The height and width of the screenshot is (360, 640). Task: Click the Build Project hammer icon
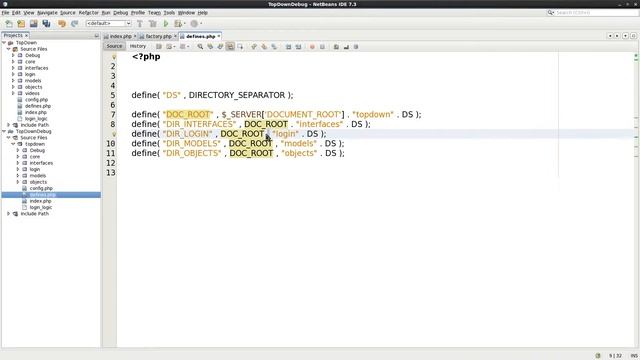(140, 24)
